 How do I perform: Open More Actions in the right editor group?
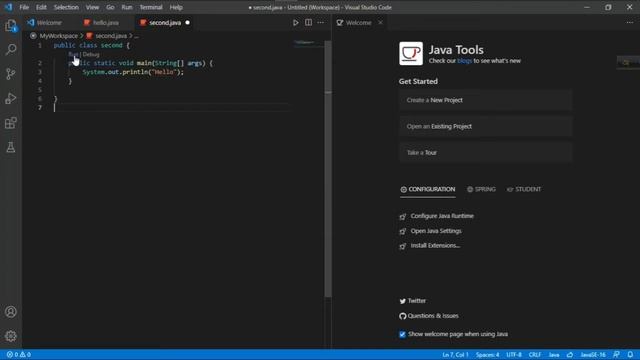(x=630, y=23)
